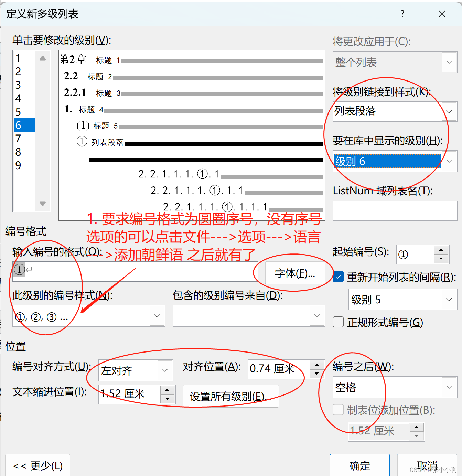The height and width of the screenshot is (476, 462).
Task: Click the 对齐位置 0.74 厘米 field
Action: 279,369
